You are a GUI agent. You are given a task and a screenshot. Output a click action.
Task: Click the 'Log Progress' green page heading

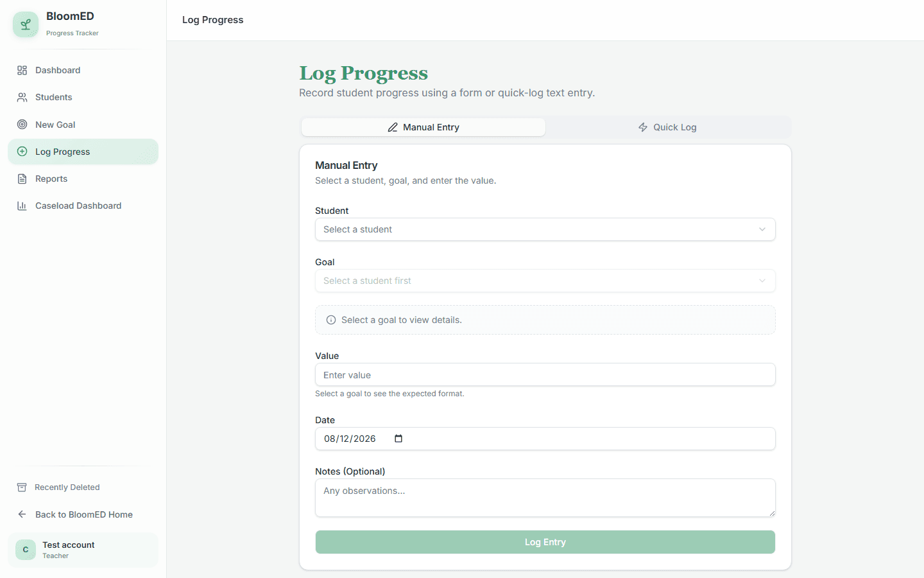coord(364,73)
